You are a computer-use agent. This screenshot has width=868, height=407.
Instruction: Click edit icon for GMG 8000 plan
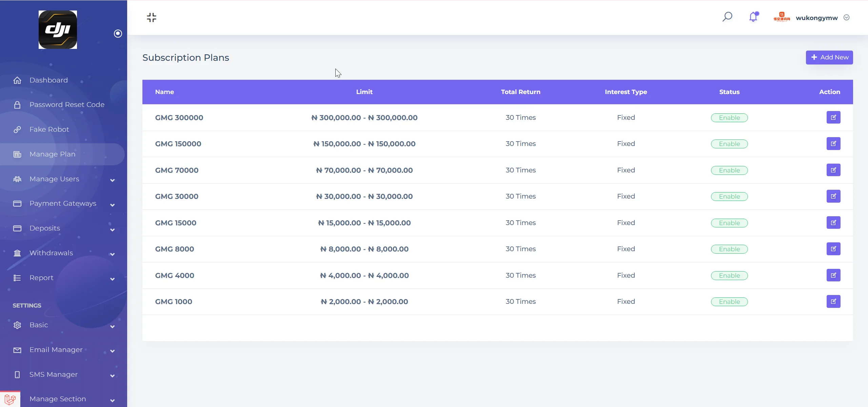(x=833, y=249)
